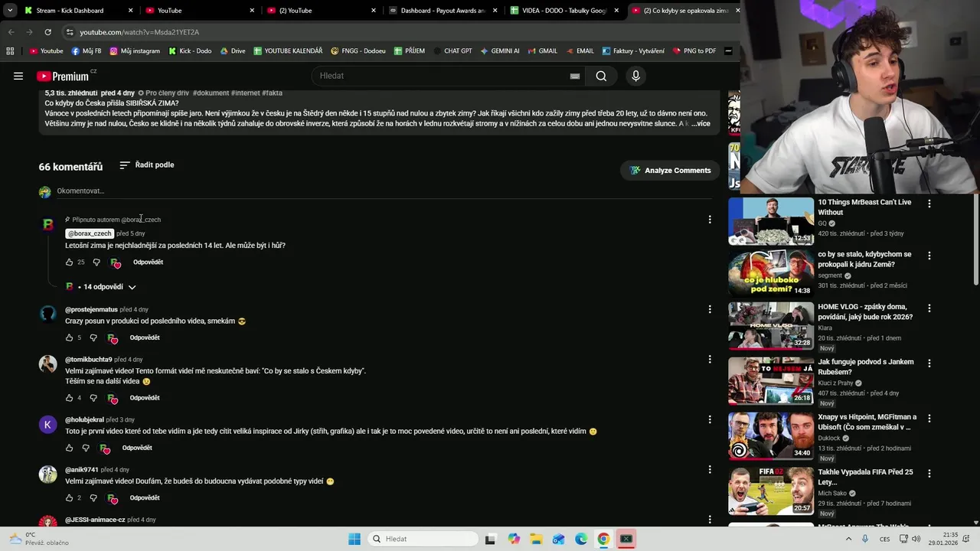Screen dimensions: 980x551
Task: Reply to @anik9741 via Odpovědět
Action: point(145,498)
